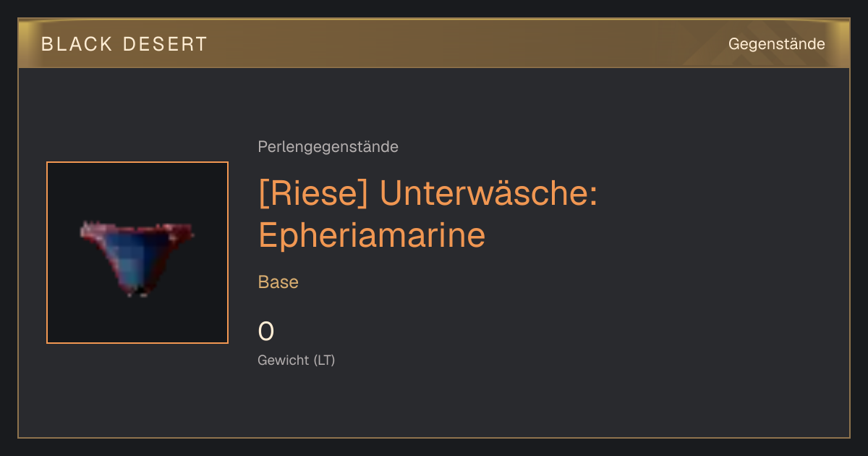This screenshot has height=456, width=868.
Task: Click the Base grade label
Action: 278,282
